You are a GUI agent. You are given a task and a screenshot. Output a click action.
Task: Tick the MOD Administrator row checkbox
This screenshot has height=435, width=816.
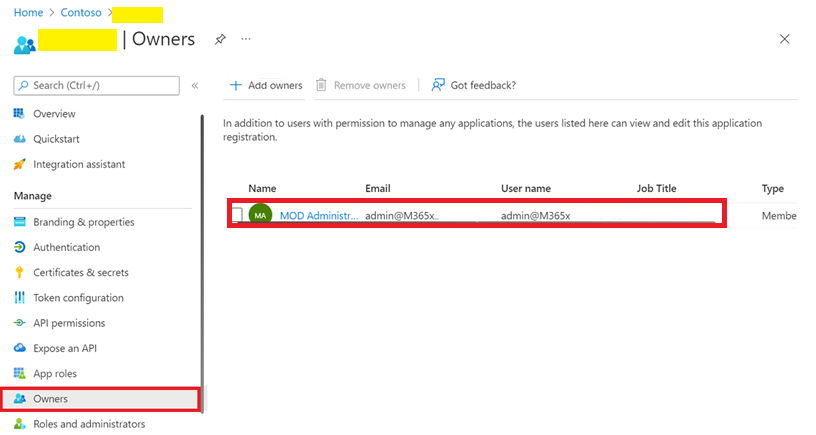coord(237,214)
